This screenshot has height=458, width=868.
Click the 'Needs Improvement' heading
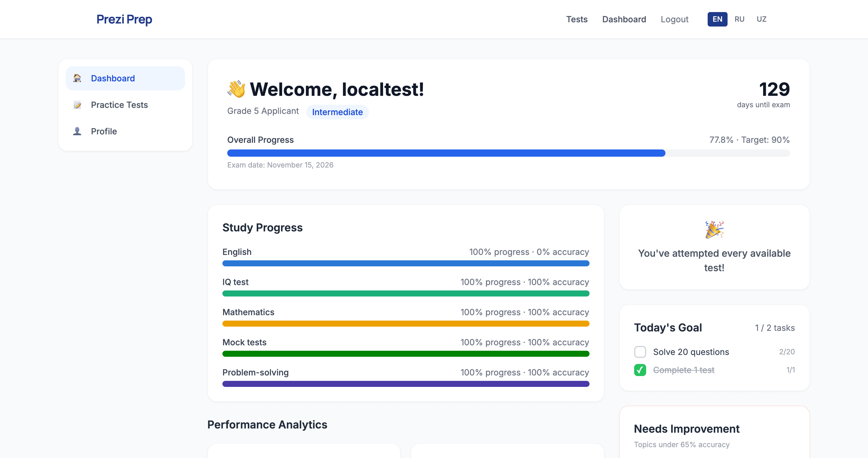point(687,429)
